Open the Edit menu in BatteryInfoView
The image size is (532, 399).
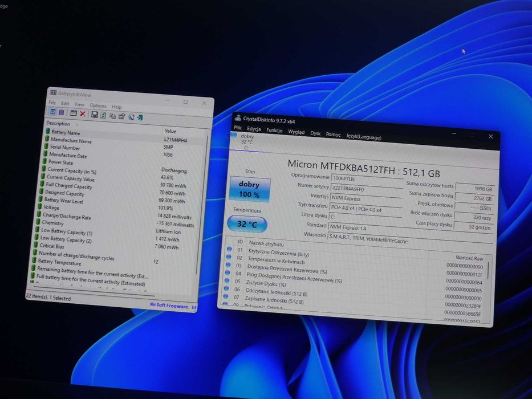(x=65, y=104)
